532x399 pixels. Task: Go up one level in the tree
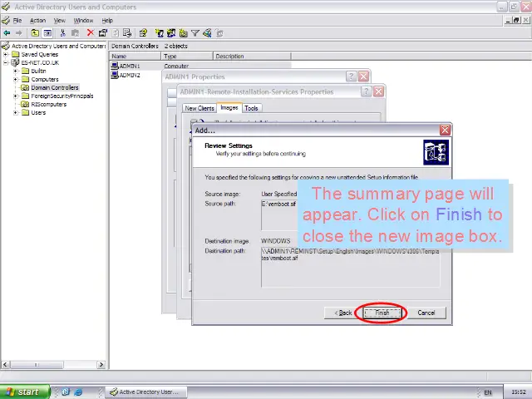[x=35, y=33]
